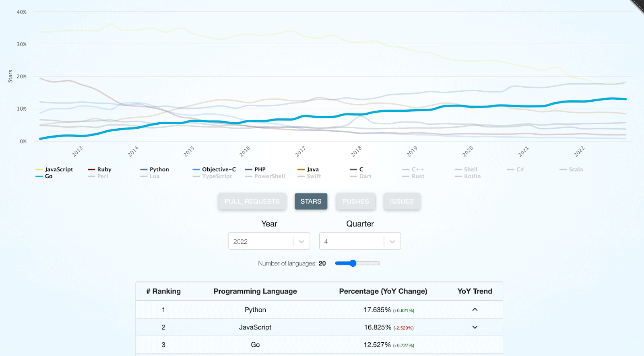The image size is (644, 356).
Task: Toggle Go series in chart legend
Action: coord(48,176)
